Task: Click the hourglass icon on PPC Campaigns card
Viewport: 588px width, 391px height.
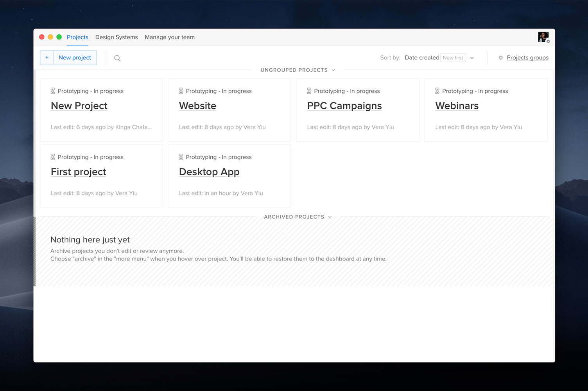Action: (309, 90)
